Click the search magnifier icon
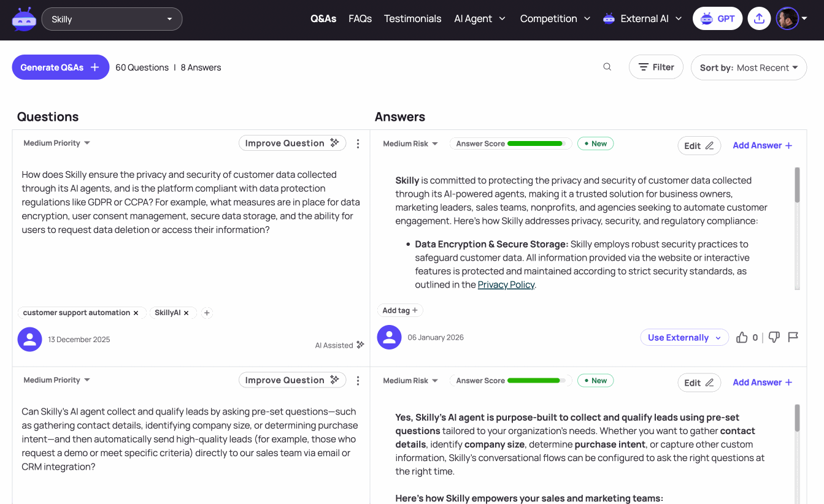This screenshot has height=504, width=824. point(607,67)
